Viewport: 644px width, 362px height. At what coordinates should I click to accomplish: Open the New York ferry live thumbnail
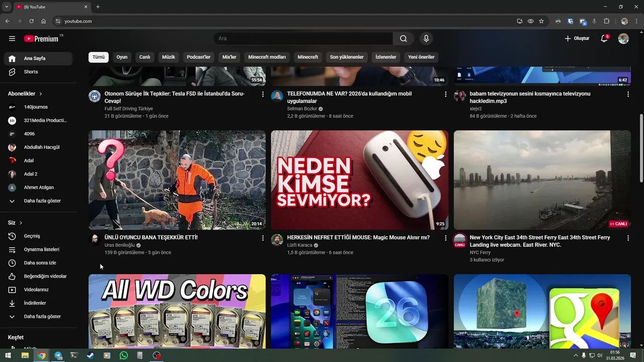542,180
